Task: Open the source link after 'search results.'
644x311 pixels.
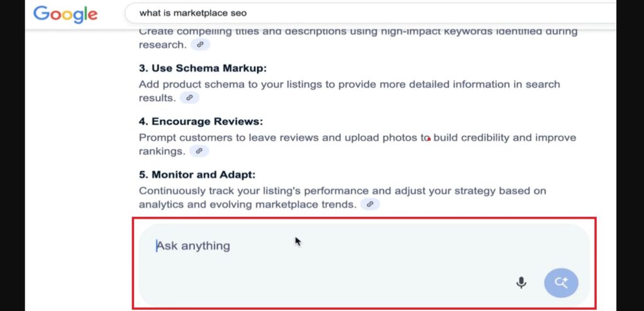Action: [x=189, y=97]
